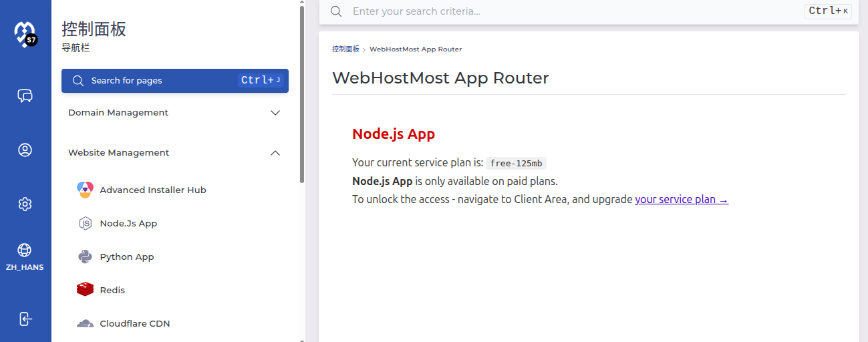Click the 控制面板 breadcrumb link
The width and height of the screenshot is (868, 342).
345,49
